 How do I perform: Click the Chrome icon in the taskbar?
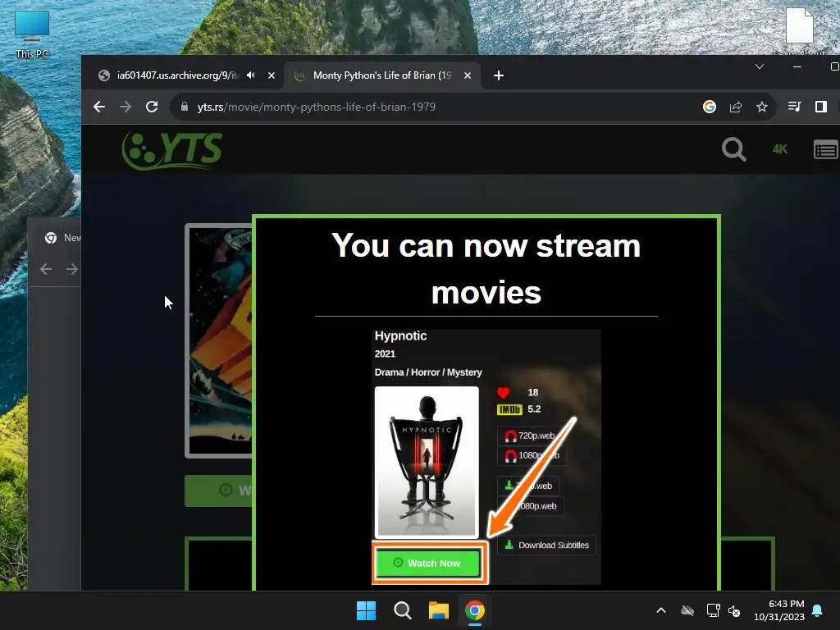475,610
